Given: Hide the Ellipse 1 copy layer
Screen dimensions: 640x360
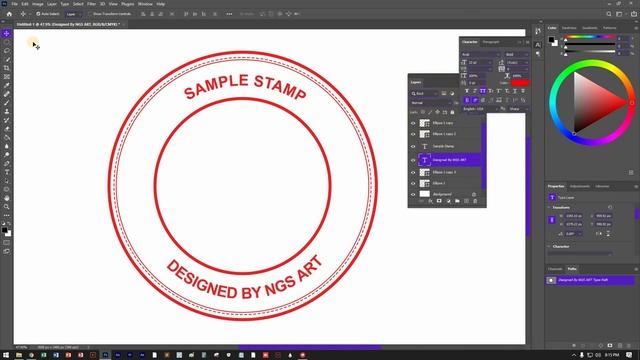Looking at the screenshot, I should tap(413, 123).
